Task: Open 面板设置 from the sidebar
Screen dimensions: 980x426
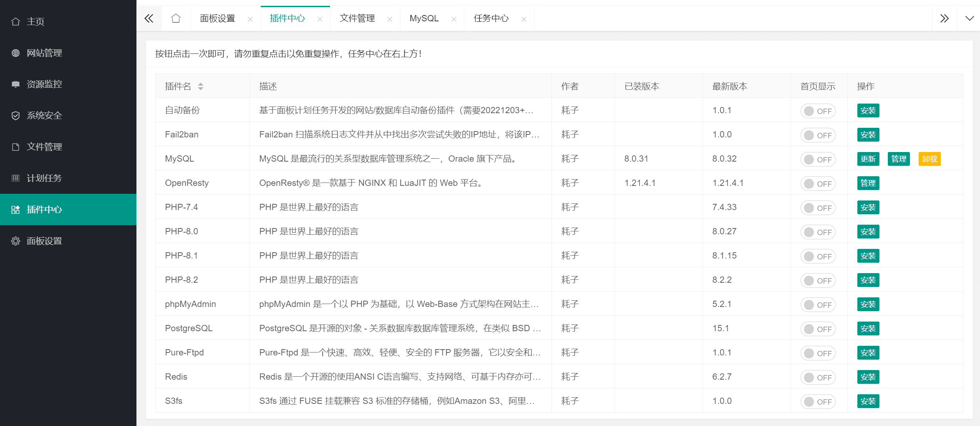Action: (44, 241)
